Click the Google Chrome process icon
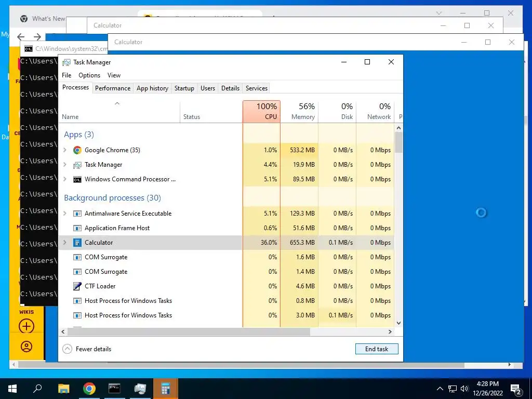Image resolution: width=532 pixels, height=399 pixels. click(77, 150)
